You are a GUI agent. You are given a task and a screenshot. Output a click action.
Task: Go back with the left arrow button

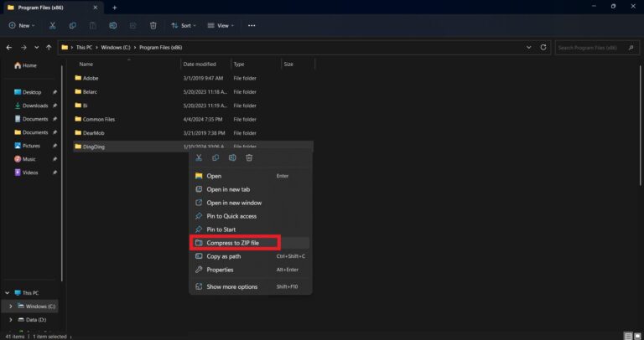(x=9, y=48)
